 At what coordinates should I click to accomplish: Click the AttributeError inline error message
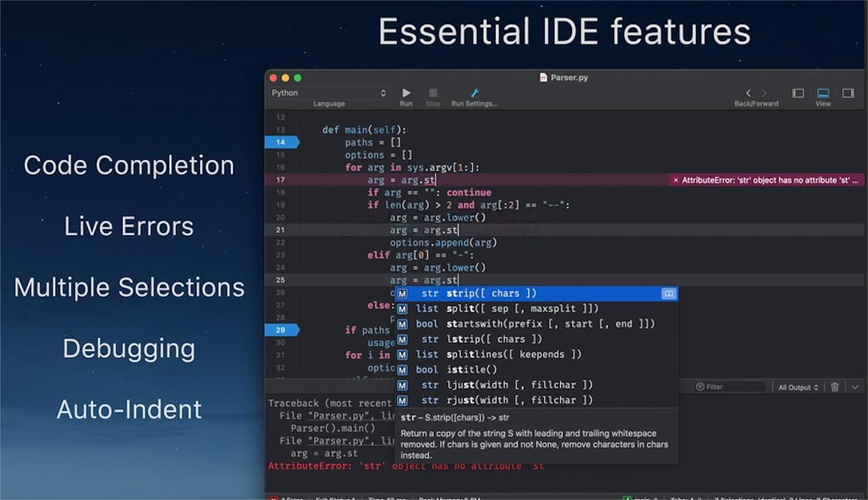767,180
